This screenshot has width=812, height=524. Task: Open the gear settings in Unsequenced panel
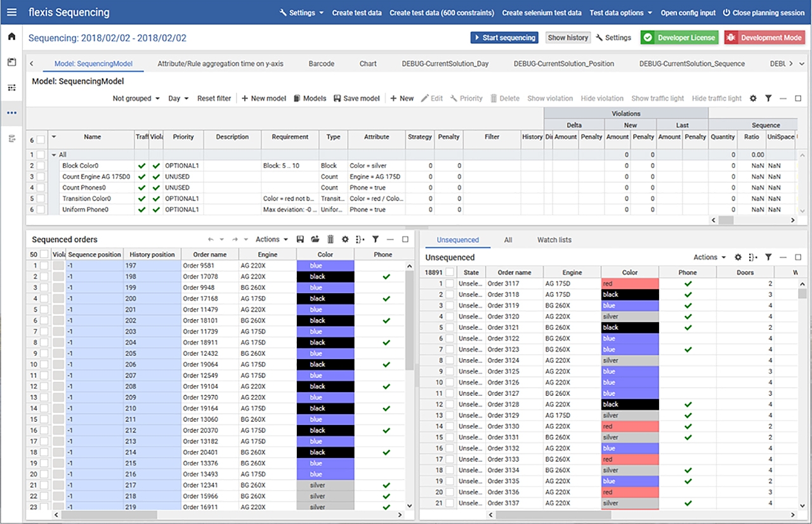[738, 258]
